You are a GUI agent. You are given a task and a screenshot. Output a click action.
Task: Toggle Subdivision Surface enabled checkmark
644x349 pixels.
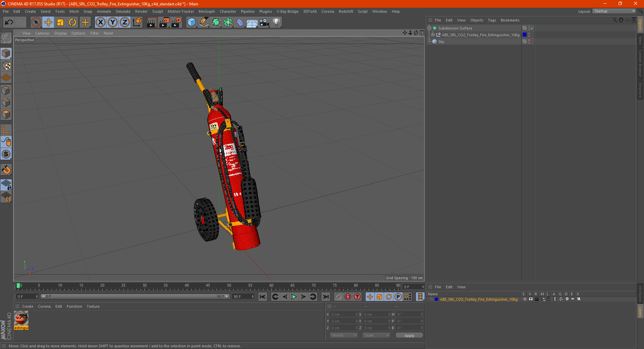coord(532,28)
